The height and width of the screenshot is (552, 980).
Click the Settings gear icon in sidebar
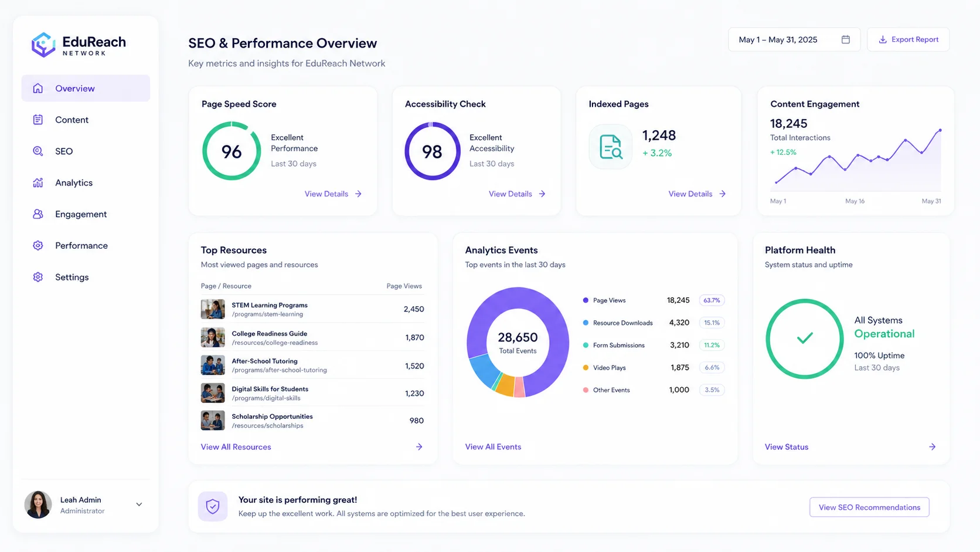click(x=38, y=277)
